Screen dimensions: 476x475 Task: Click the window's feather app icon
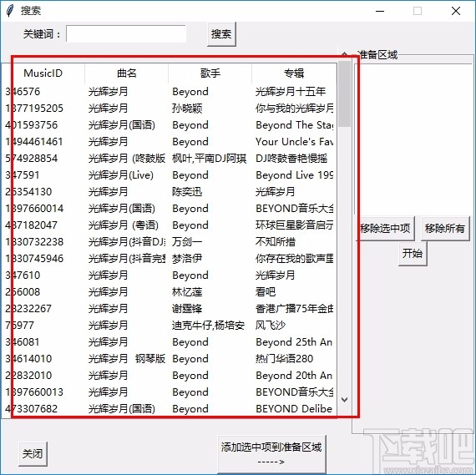[10, 11]
